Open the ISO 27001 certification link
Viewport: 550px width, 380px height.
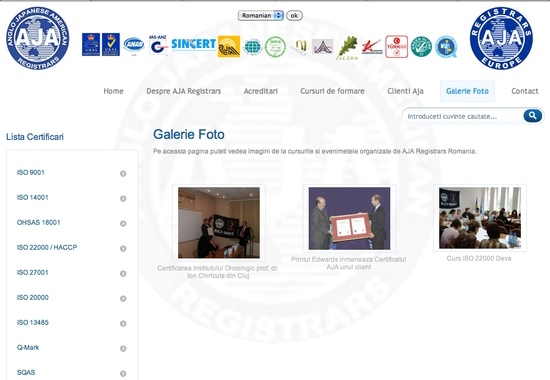point(32,272)
